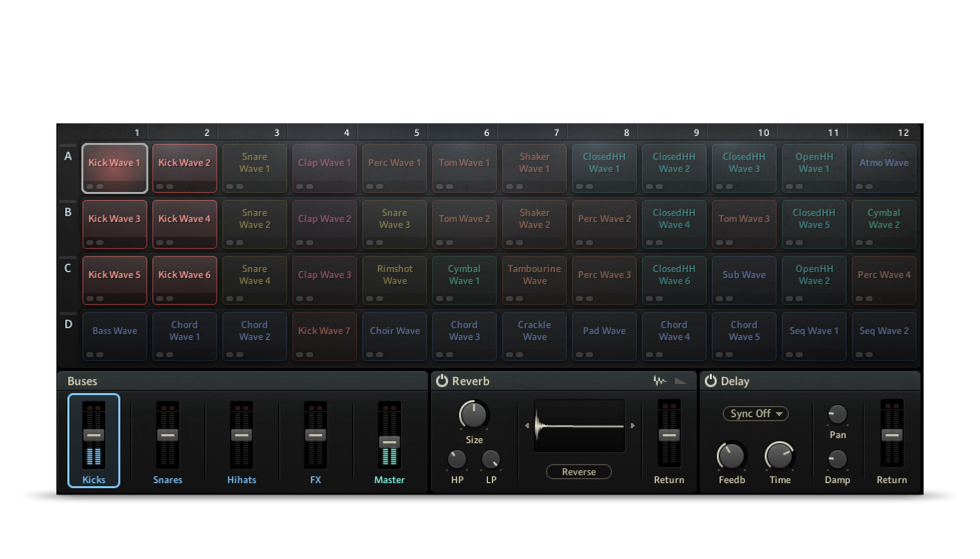
Task: Select the Perc Wave 2 pad
Action: click(605, 224)
